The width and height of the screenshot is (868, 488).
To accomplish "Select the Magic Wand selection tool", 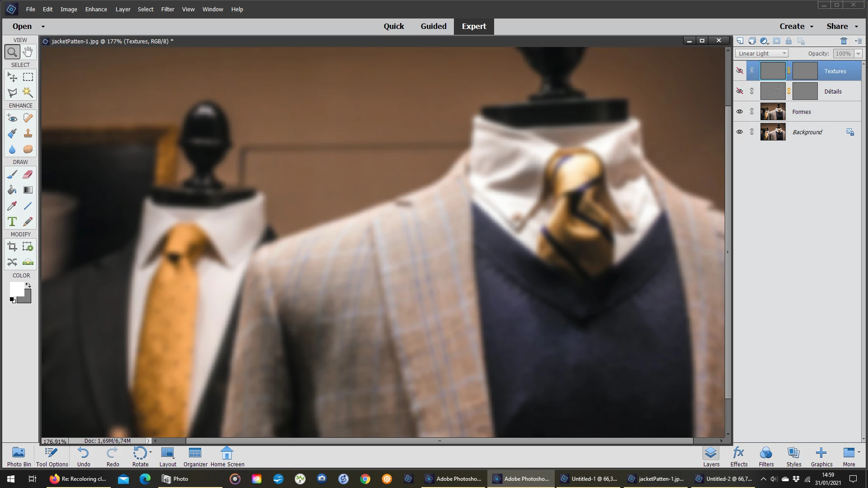I will point(28,92).
